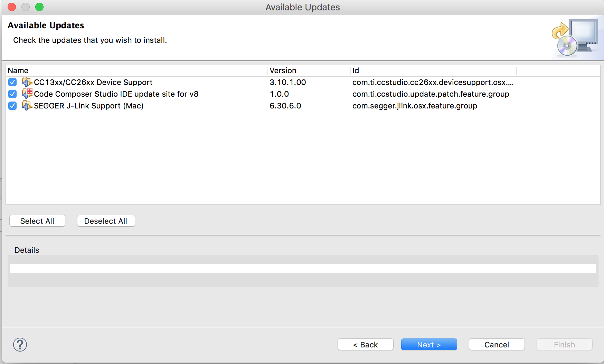Zoom the window with the green button

tap(39, 7)
